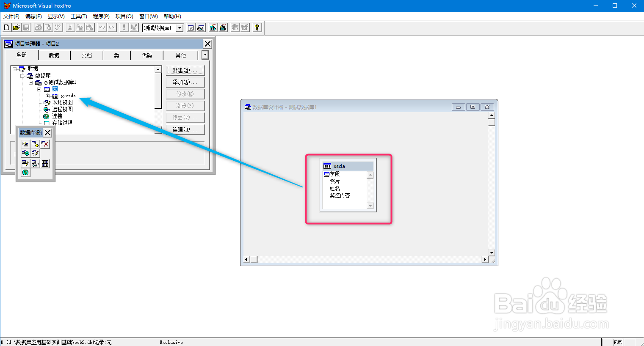Click the Undo toolbar icon
644x346 pixels.
(x=102, y=27)
